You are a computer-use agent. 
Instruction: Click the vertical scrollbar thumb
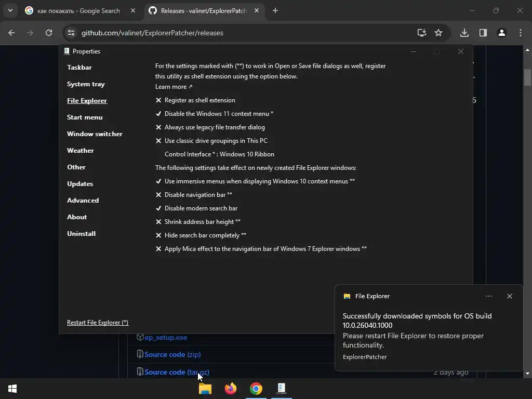pos(527,77)
